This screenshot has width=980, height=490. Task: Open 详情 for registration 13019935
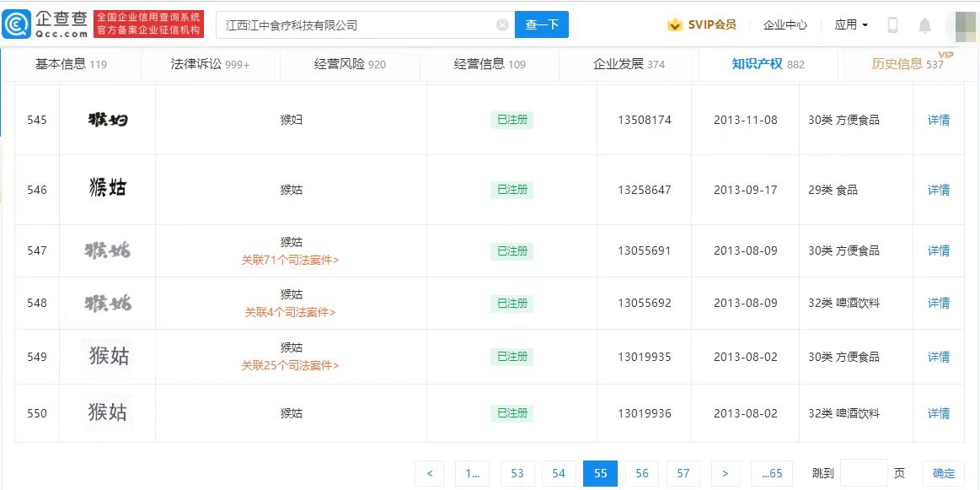tap(938, 357)
